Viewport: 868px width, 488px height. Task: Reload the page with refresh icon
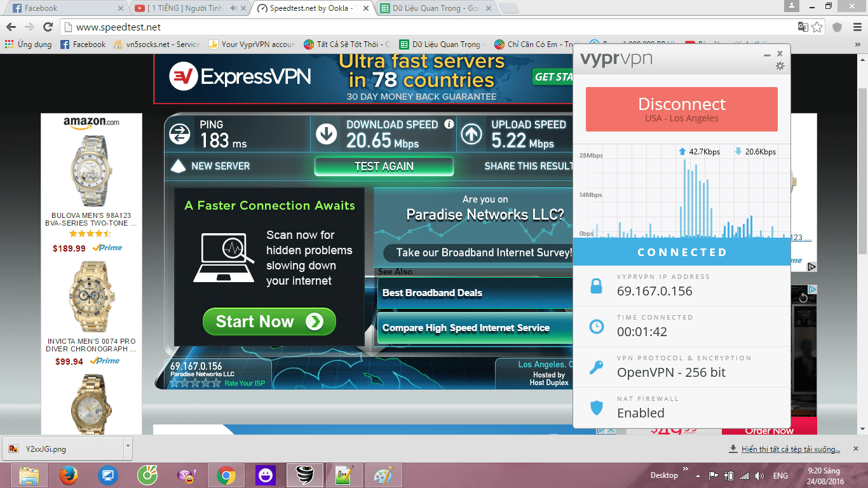tap(48, 27)
